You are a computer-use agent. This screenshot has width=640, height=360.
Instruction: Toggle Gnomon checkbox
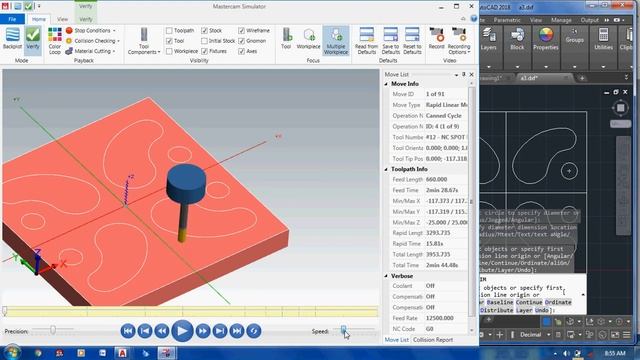point(241,41)
